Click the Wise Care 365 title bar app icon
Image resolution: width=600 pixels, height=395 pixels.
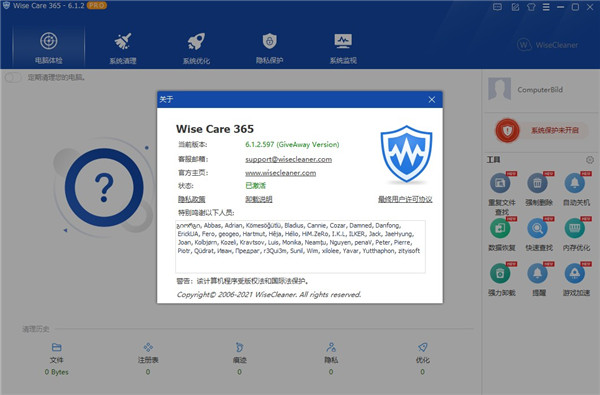(x=6, y=5)
